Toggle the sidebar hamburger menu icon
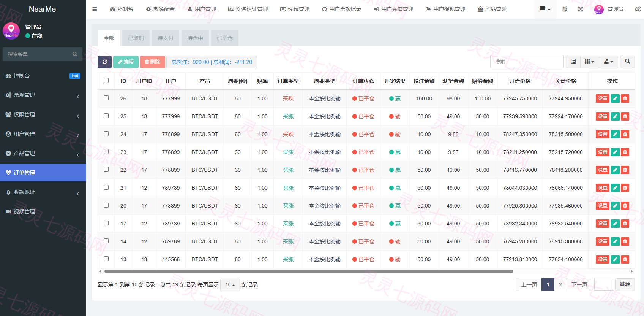 95,9
